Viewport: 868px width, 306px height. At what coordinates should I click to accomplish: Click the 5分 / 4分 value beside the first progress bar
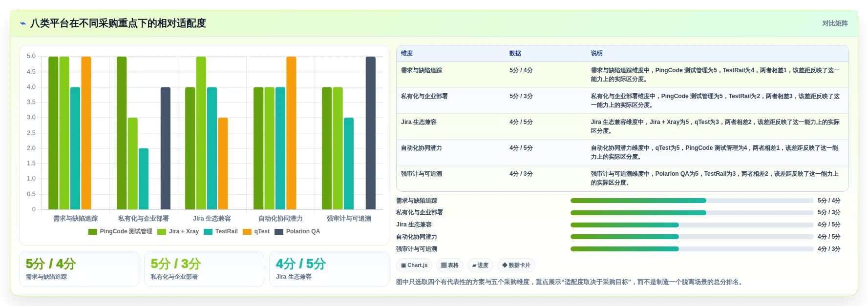[x=829, y=201]
